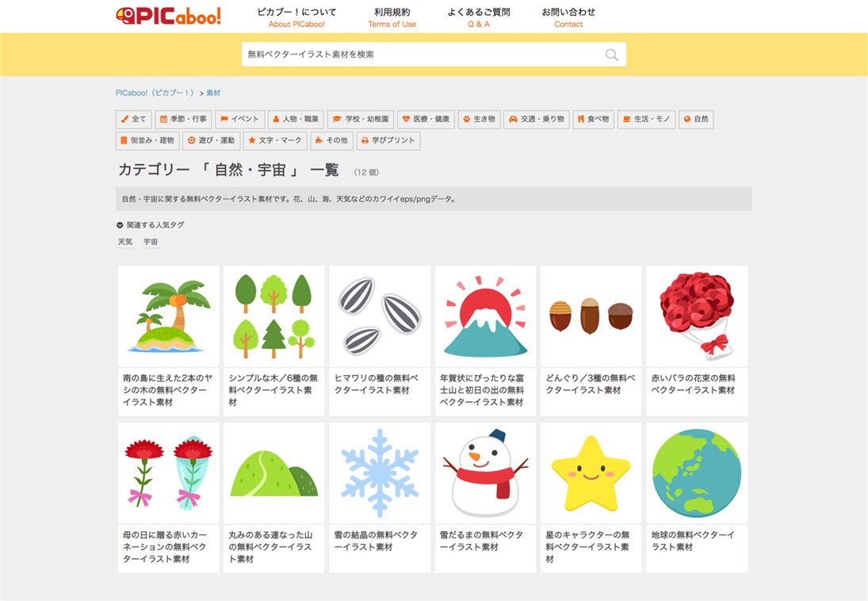Image resolution: width=868 pixels, height=601 pixels.
Task: Select イベント category button
Action: [x=239, y=119]
